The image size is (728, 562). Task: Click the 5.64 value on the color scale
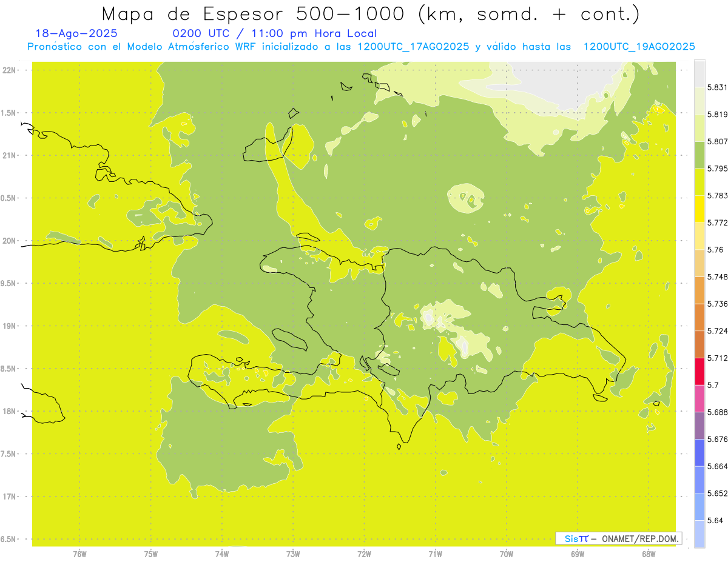click(715, 520)
